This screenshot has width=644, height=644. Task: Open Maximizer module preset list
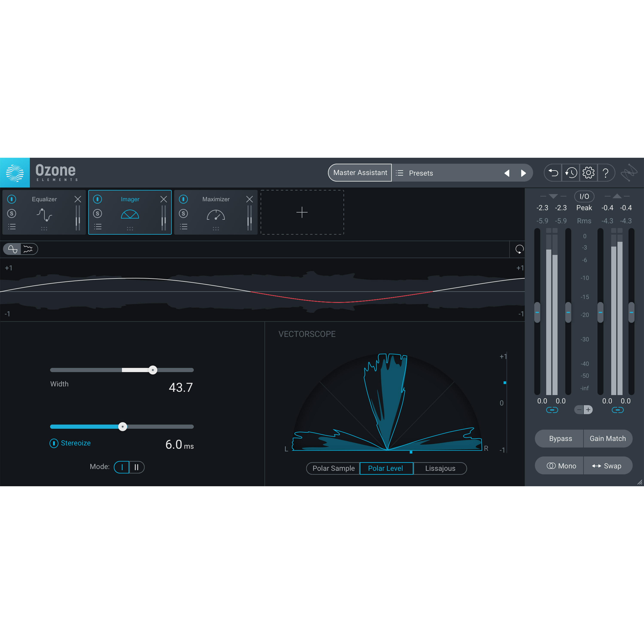184,227
